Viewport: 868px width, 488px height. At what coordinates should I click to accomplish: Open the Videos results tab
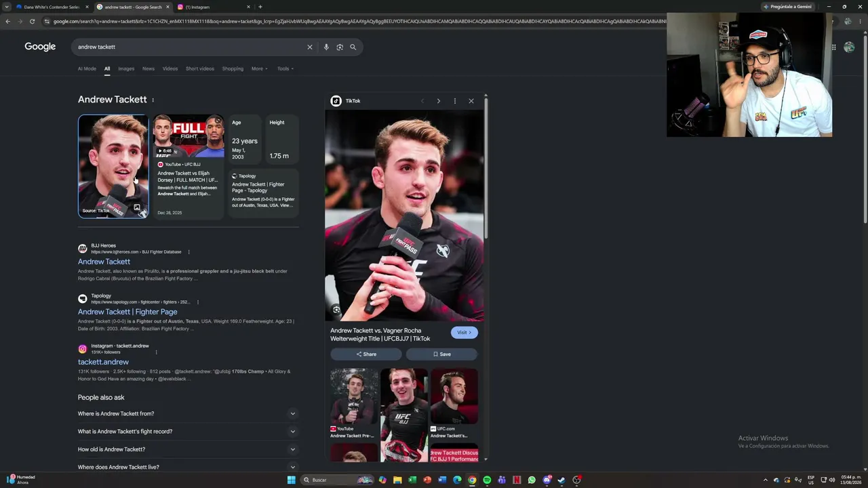click(170, 68)
